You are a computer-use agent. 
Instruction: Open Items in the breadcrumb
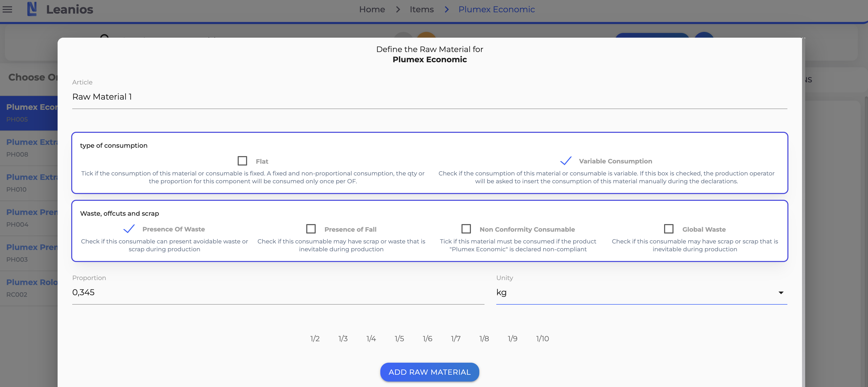click(421, 9)
